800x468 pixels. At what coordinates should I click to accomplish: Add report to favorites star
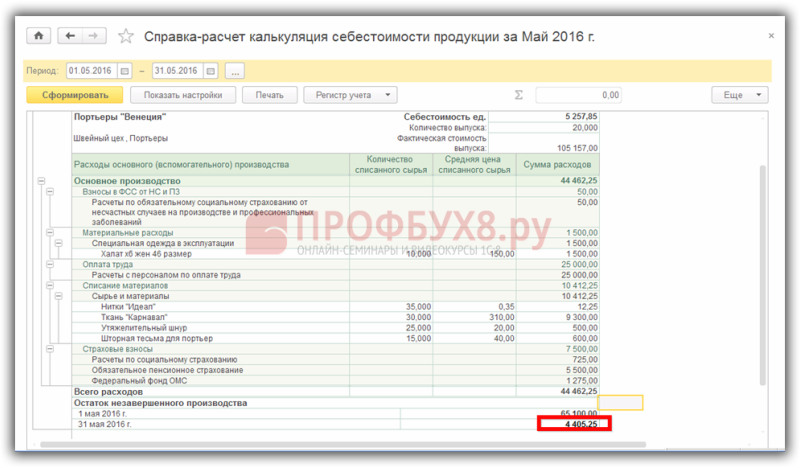coord(126,36)
